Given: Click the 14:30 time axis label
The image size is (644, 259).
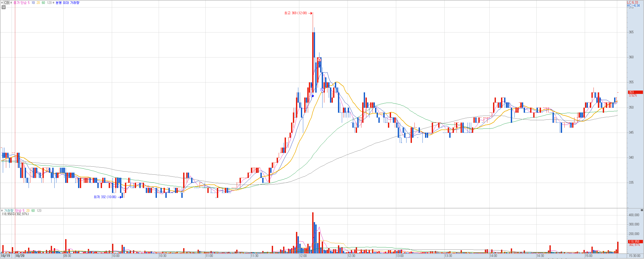Looking at the screenshot, I should 540,256.
